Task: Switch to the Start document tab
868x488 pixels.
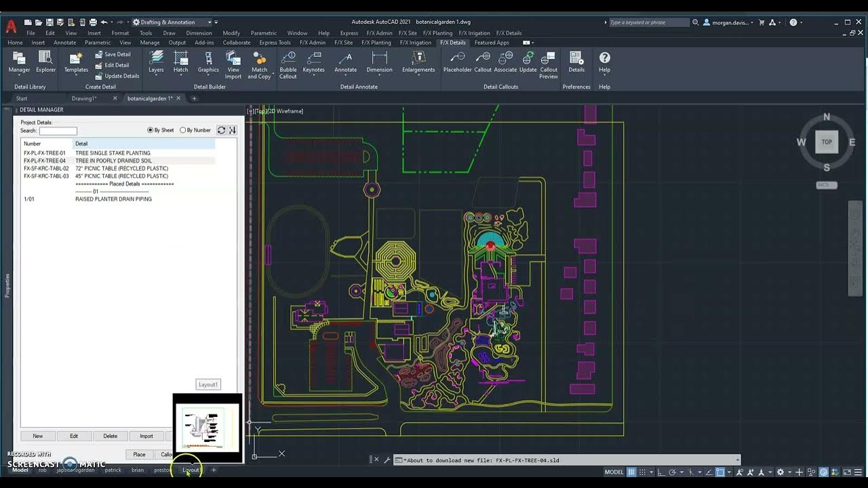Action: [x=22, y=98]
